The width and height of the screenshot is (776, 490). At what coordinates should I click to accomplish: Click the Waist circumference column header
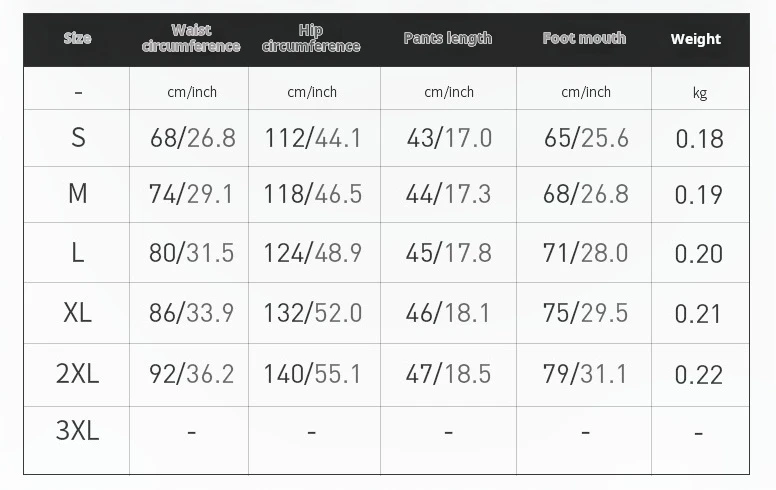pyautogui.click(x=190, y=39)
